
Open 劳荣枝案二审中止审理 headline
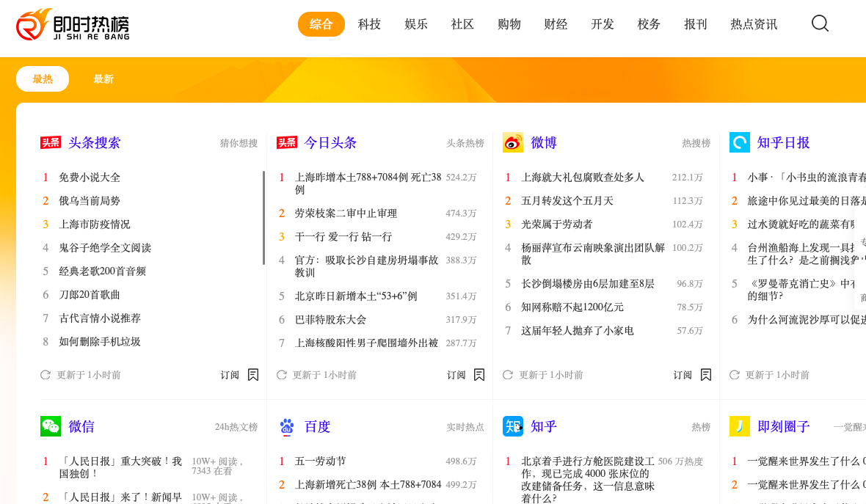coord(346,213)
